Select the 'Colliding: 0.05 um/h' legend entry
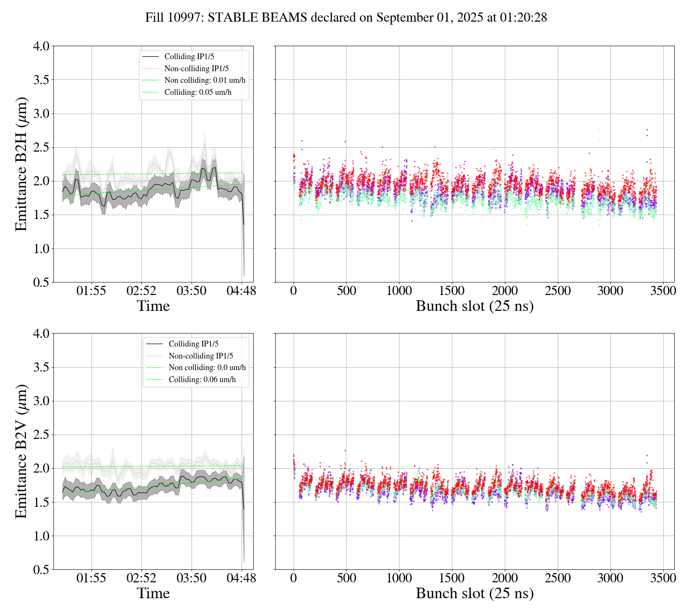Screen dimensions: 693x616 pos(198,92)
